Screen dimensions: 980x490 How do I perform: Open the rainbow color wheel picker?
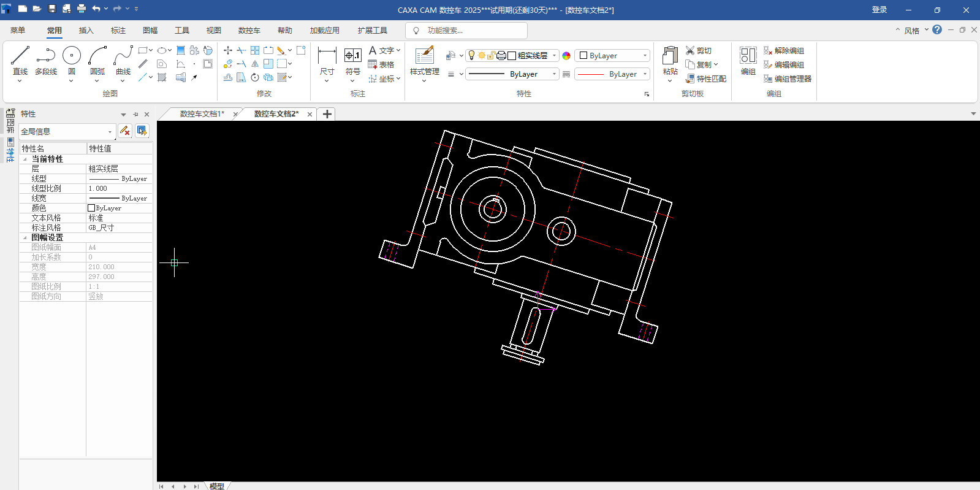coord(566,56)
